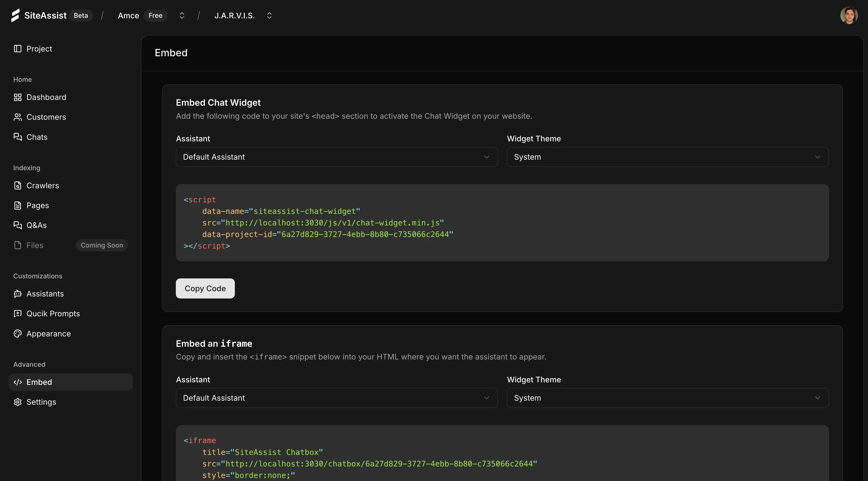Click the Embed code brackets icon
The width and height of the screenshot is (868, 481).
[18, 382]
